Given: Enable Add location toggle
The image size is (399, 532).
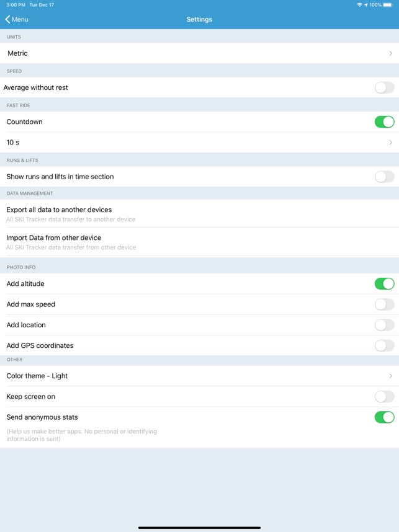Looking at the screenshot, I should pyautogui.click(x=384, y=325).
